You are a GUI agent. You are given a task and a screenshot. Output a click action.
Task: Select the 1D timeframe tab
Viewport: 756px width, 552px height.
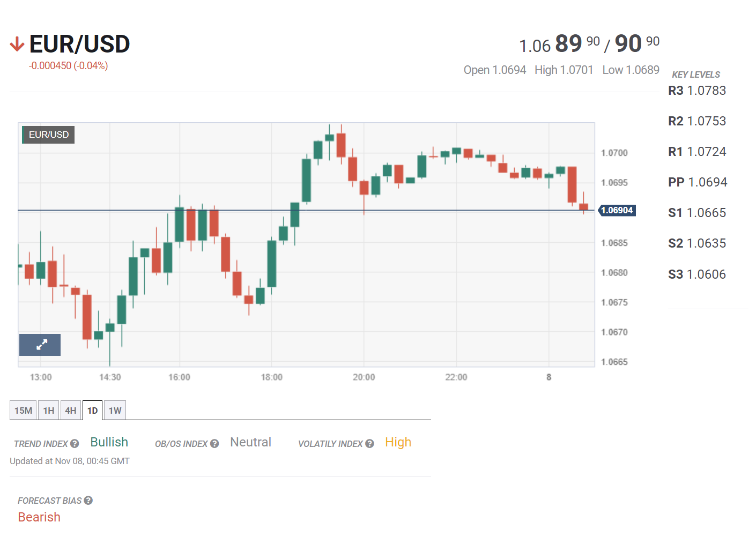pyautogui.click(x=92, y=411)
